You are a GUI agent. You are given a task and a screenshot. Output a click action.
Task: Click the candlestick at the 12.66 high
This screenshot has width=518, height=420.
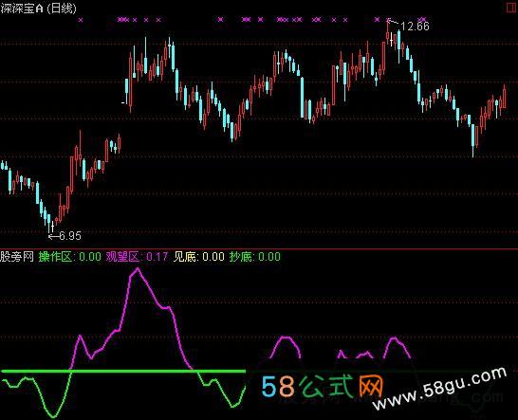point(388,31)
